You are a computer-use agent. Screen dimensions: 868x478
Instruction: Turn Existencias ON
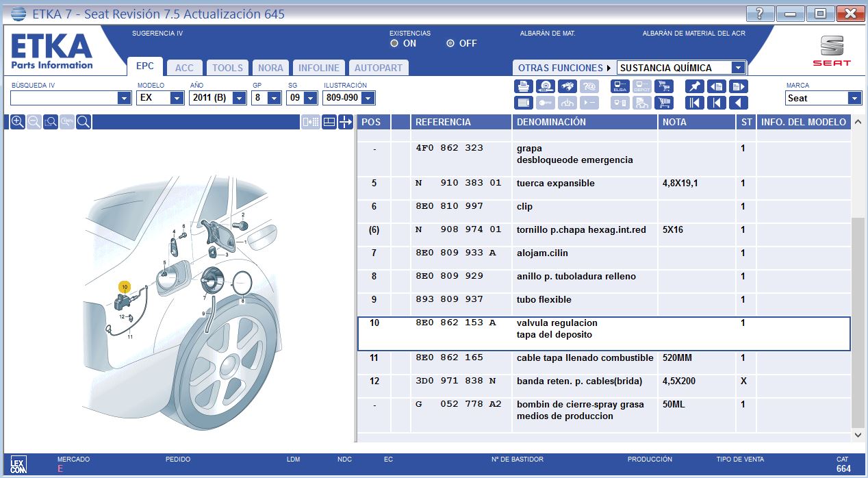click(x=394, y=43)
